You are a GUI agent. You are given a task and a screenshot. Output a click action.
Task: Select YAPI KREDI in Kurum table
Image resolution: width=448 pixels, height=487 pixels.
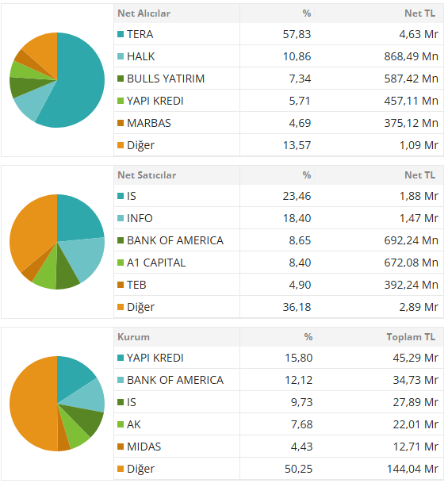155,358
